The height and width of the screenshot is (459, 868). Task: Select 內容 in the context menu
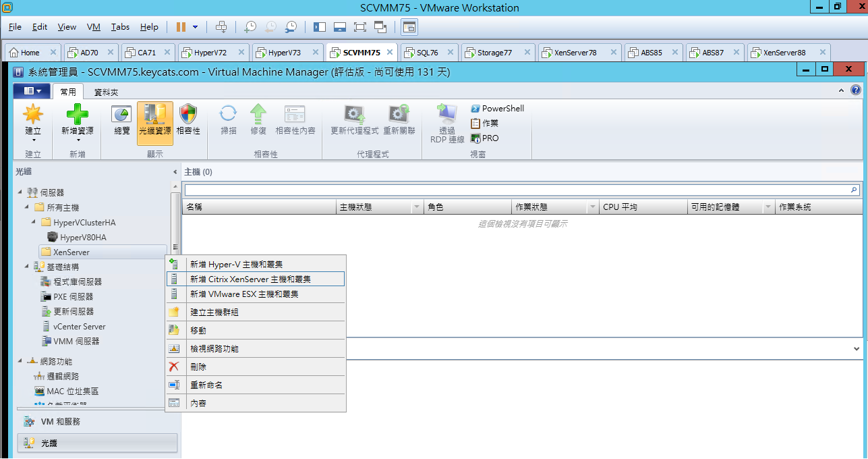coord(256,404)
